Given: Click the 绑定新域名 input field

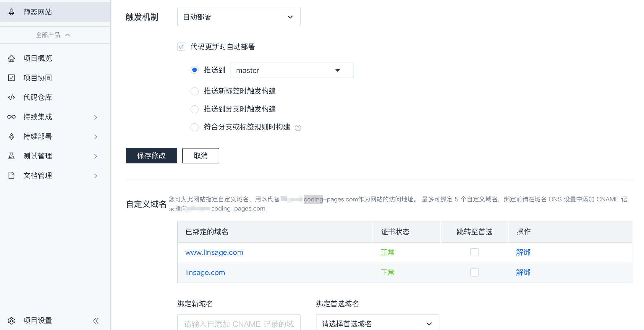Looking at the screenshot, I should 239,323.
